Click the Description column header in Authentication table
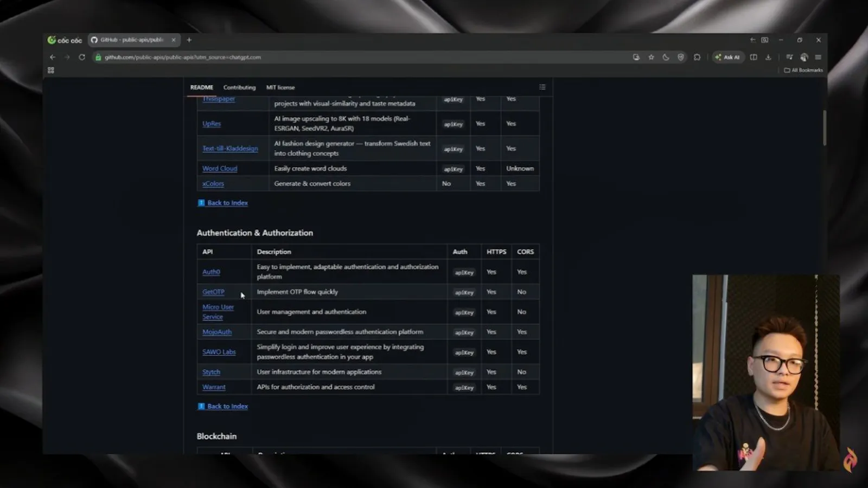The image size is (868, 488). 274,252
